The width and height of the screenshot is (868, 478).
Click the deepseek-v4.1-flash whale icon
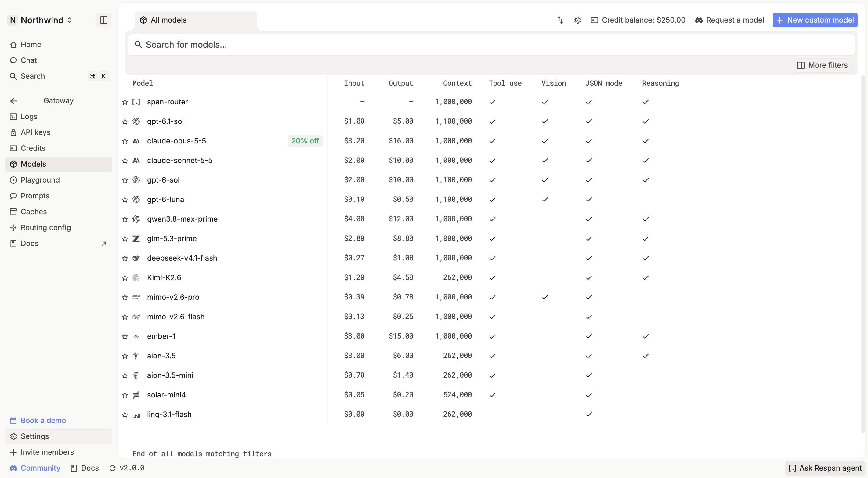point(136,258)
